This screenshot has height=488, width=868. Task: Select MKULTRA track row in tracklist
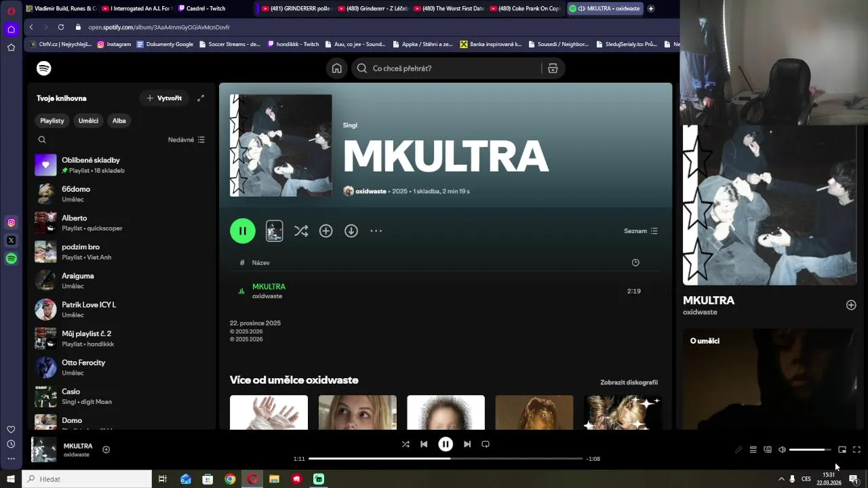point(445,291)
